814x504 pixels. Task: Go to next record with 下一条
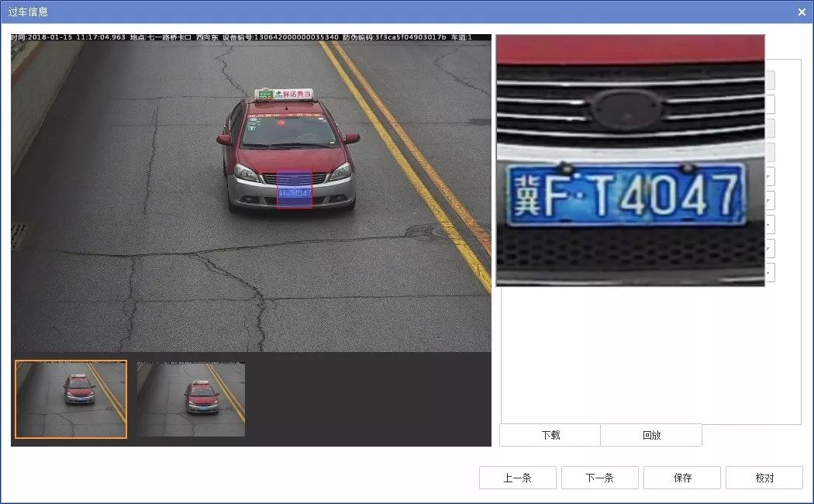pyautogui.click(x=599, y=478)
